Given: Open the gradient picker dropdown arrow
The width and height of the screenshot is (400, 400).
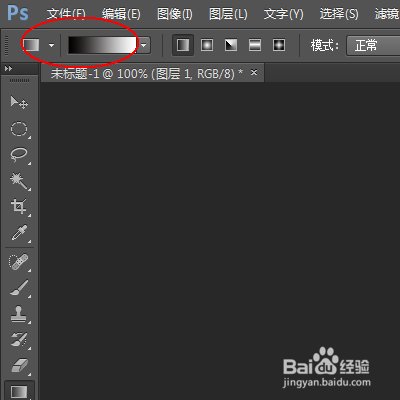Looking at the screenshot, I should (x=144, y=45).
